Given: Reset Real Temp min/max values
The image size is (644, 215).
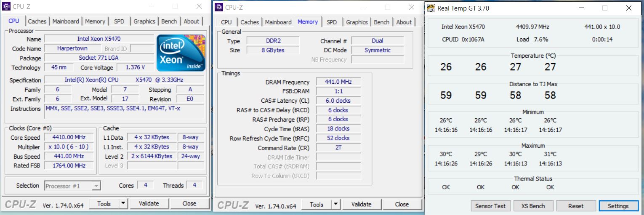Looking at the screenshot, I should point(576,206).
